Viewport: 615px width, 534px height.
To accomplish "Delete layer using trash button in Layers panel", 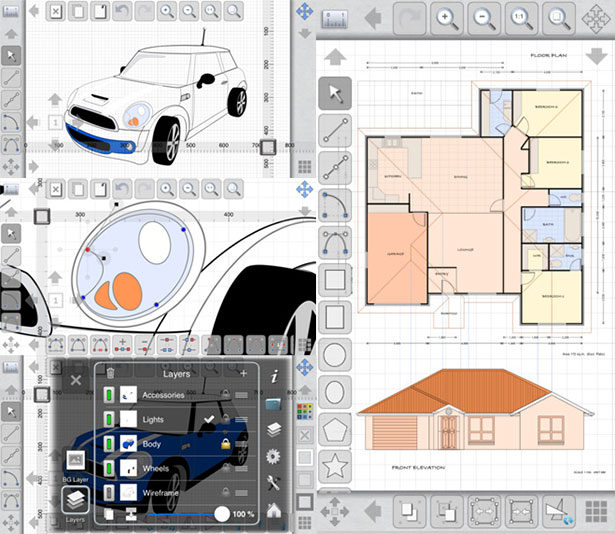I will point(111,373).
